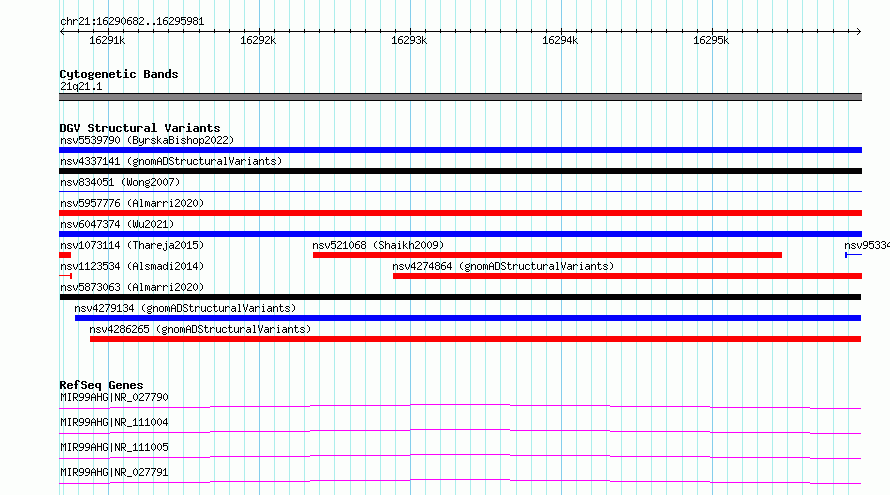The image size is (890, 495).
Task: Click the short red bar under nsv1073114
Action: [65, 255]
